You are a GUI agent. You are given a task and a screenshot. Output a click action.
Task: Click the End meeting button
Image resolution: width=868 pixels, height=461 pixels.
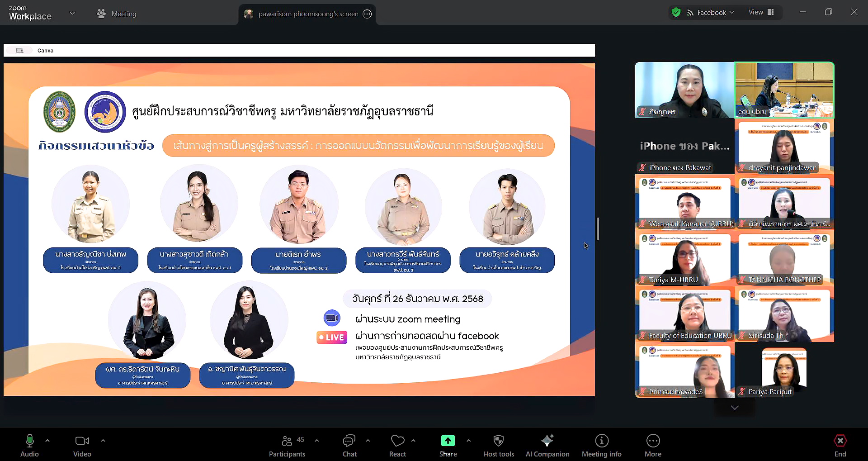pyautogui.click(x=840, y=446)
